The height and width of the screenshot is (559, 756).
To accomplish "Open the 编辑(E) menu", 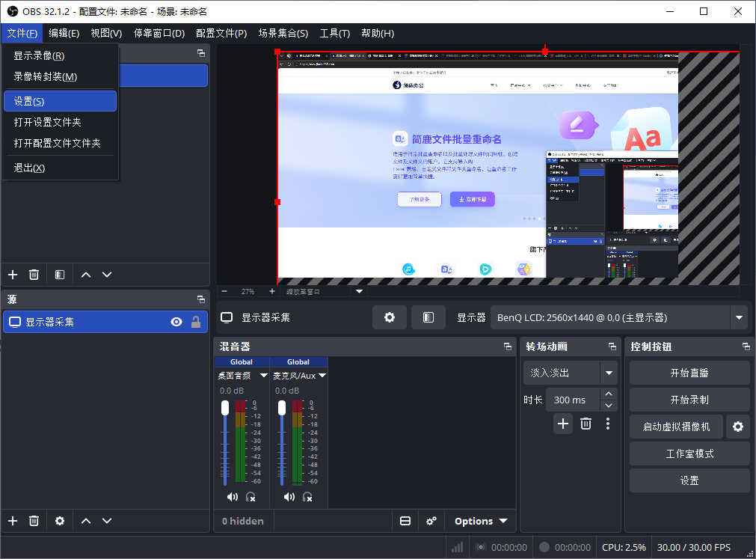I will click(64, 33).
